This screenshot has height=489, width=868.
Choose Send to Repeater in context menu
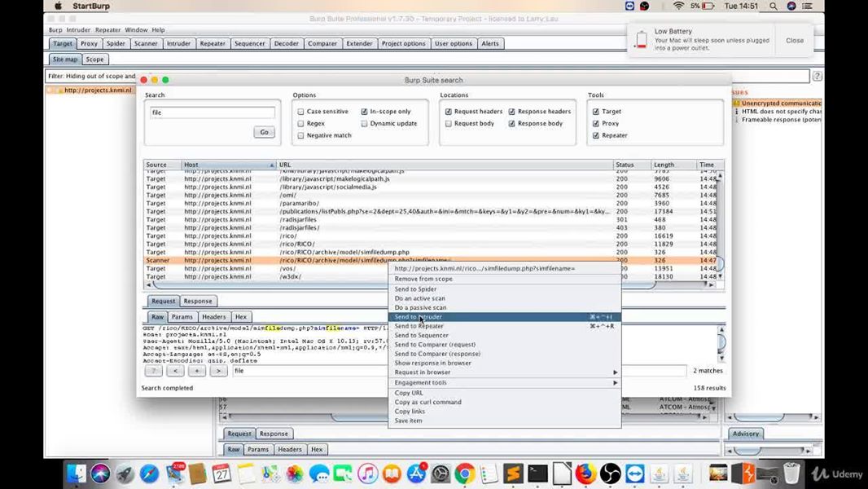[504, 326]
